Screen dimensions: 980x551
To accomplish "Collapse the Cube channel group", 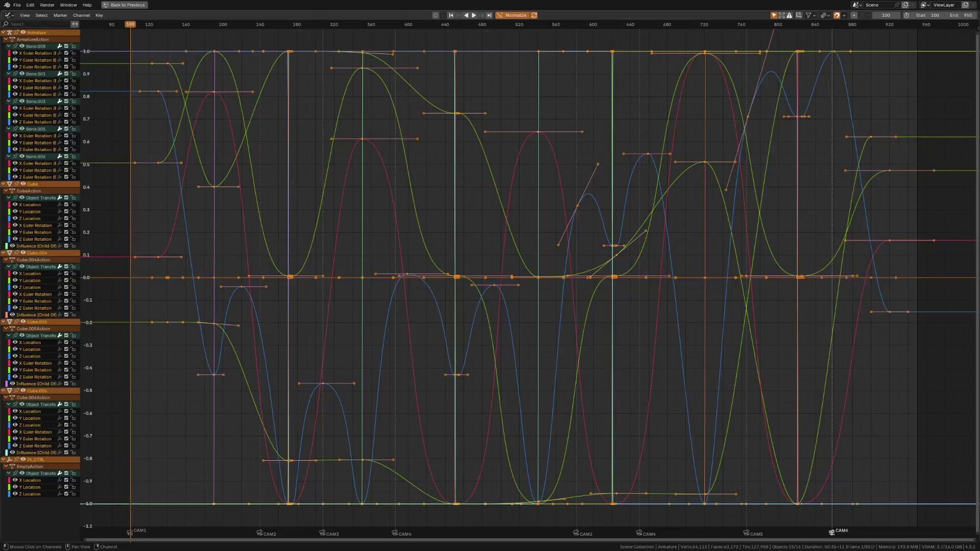I will [3, 184].
